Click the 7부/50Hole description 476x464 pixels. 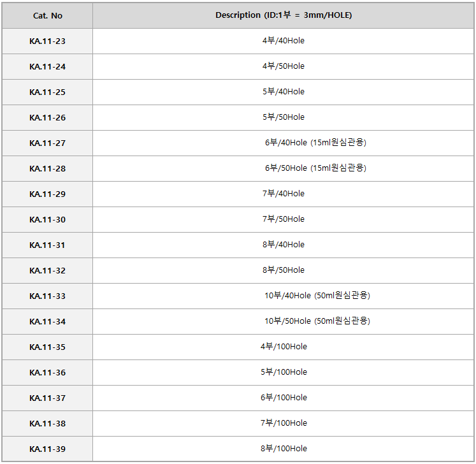point(284,219)
